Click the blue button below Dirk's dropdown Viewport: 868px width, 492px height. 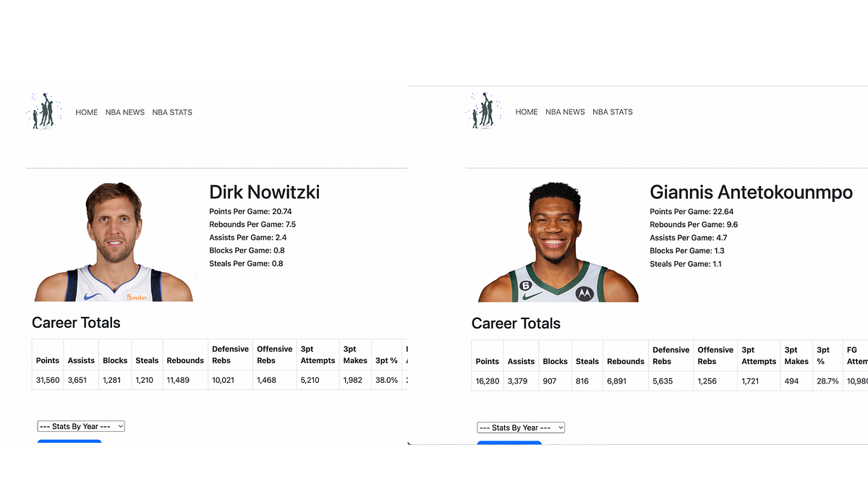point(69,443)
